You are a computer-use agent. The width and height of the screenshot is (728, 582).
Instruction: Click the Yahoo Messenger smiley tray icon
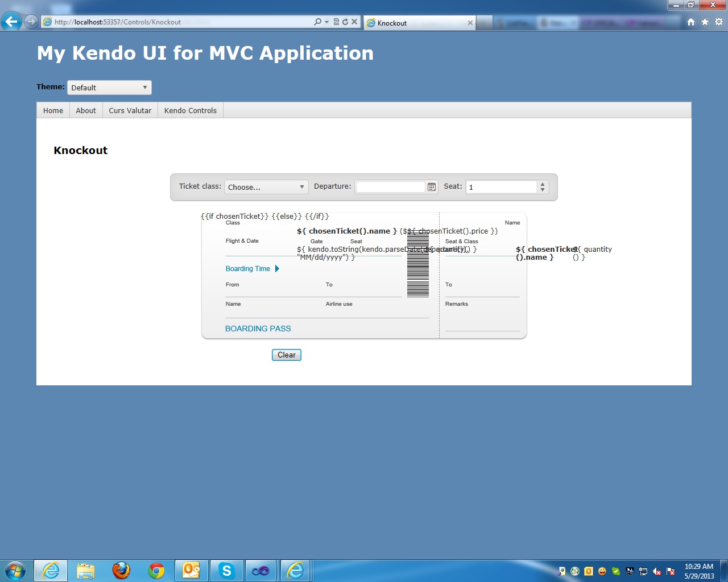tap(602, 571)
